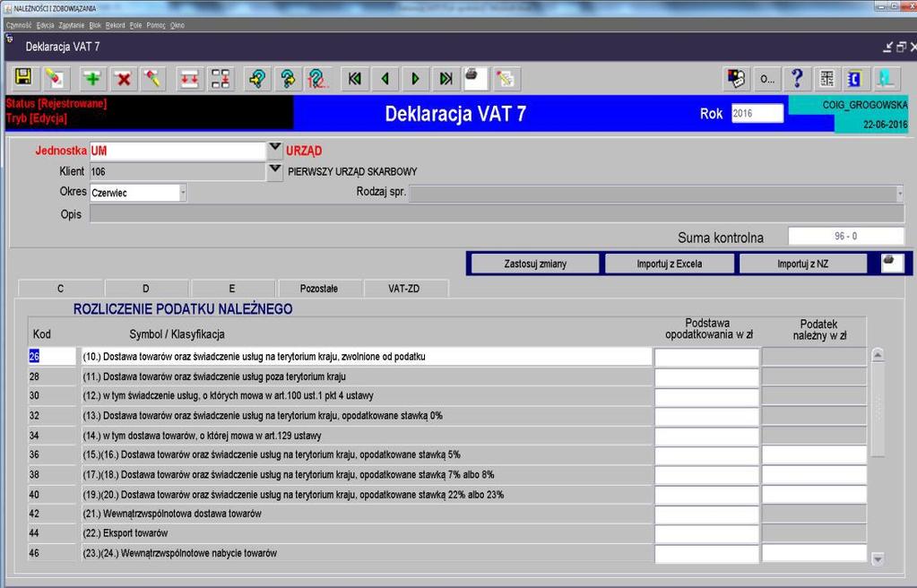Click the Rok field showing 2016
Screen dimensions: 917x588
pyautogui.click(x=757, y=114)
